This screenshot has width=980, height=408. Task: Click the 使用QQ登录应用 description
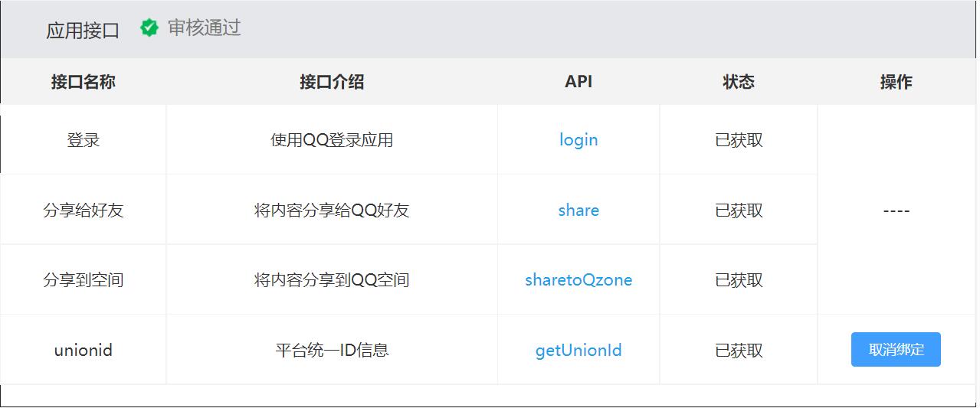(332, 141)
